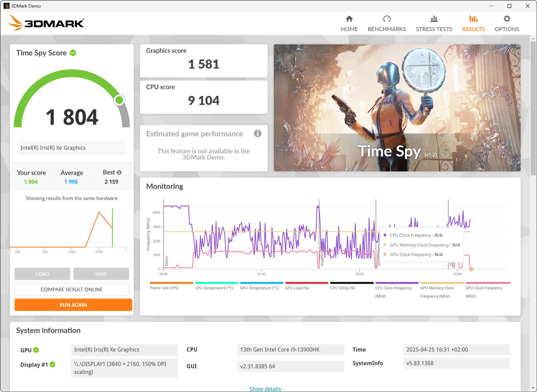Open the Options gear icon
537x392 pixels.
[507, 19]
